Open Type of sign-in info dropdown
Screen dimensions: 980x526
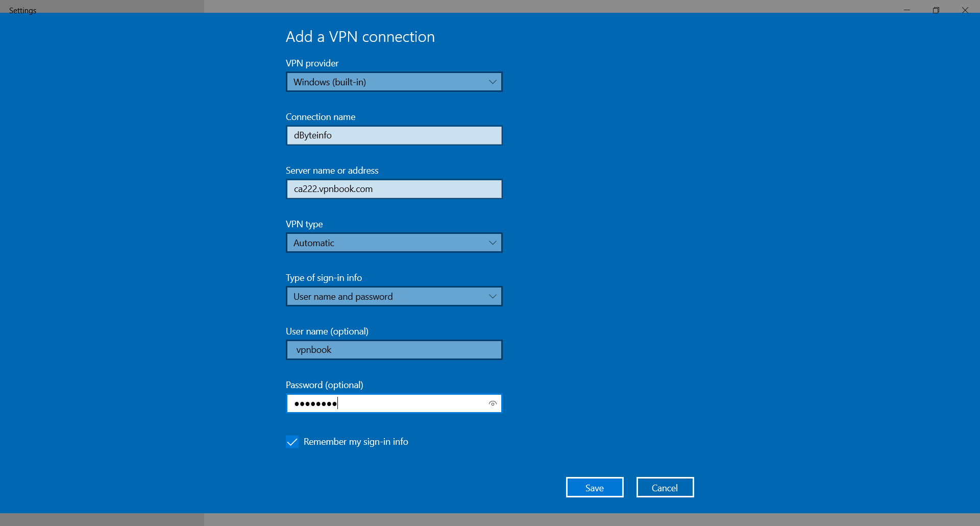[394, 296]
